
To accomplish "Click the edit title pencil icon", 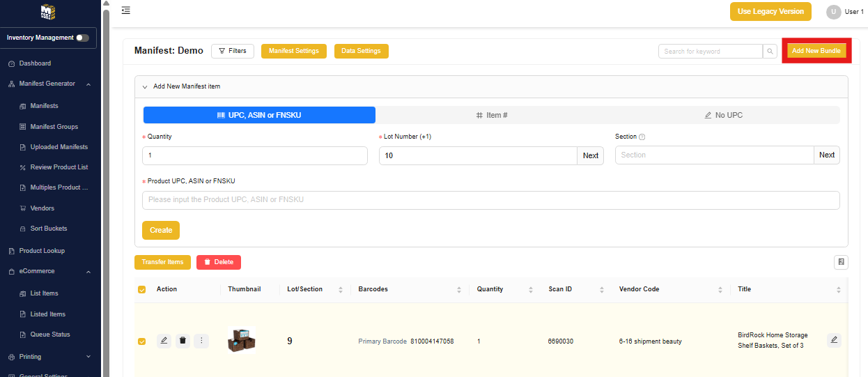I will click(834, 340).
